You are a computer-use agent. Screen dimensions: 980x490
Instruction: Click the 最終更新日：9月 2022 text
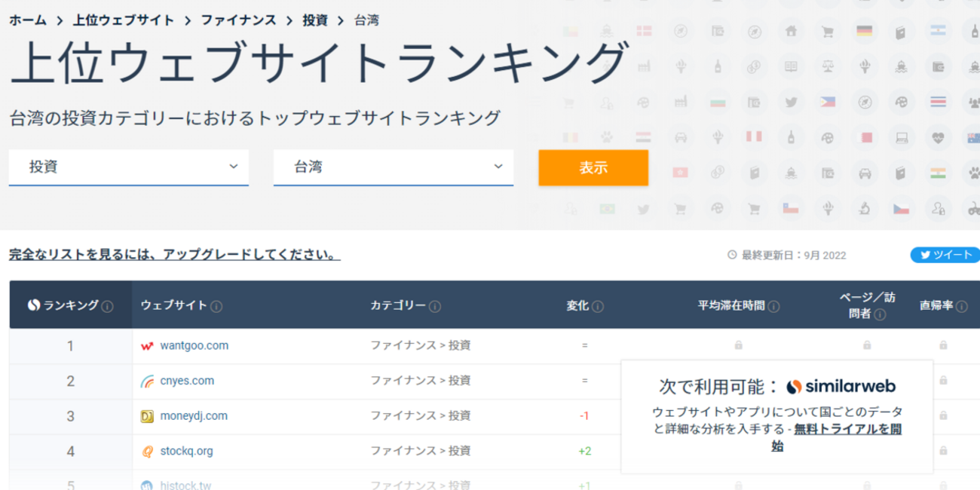tap(794, 256)
